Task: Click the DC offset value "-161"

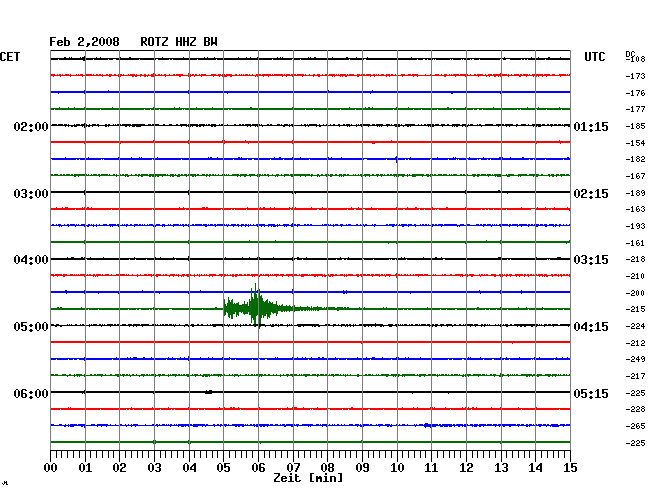Action: pyautogui.click(x=635, y=243)
